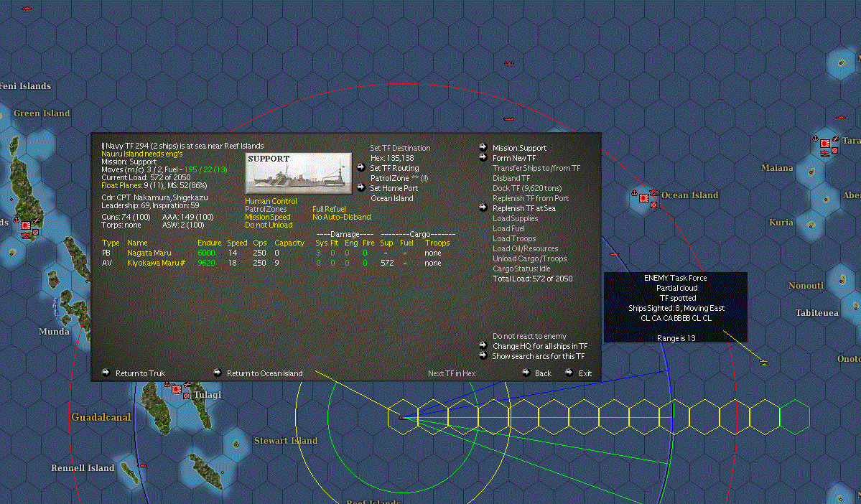This screenshot has width=861, height=504.
Task: Select the yellow enemy task force ship marker
Action: pyautogui.click(x=764, y=363)
